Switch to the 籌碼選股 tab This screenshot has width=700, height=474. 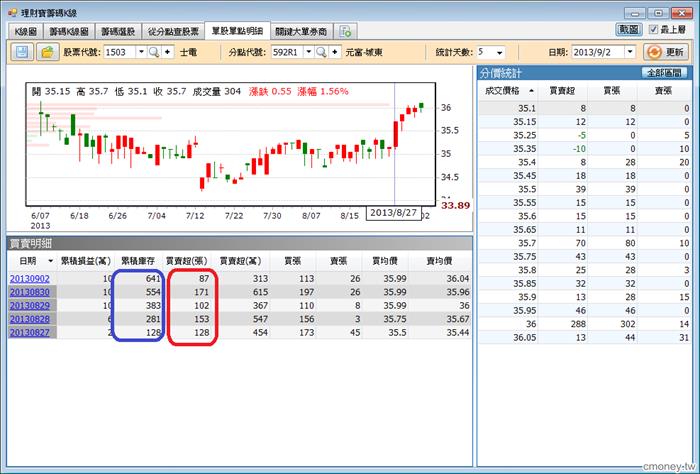point(118,32)
